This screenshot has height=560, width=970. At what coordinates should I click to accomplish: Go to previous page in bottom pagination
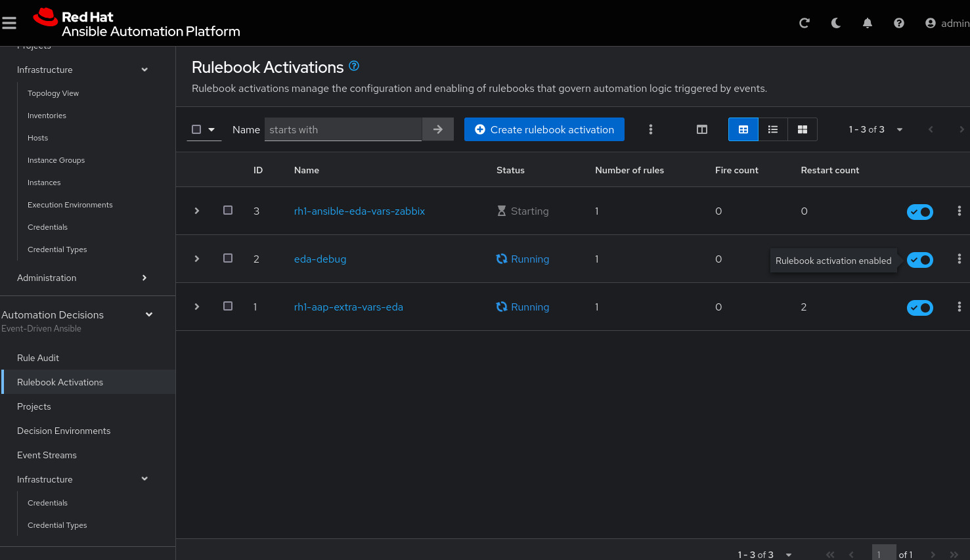point(851,555)
